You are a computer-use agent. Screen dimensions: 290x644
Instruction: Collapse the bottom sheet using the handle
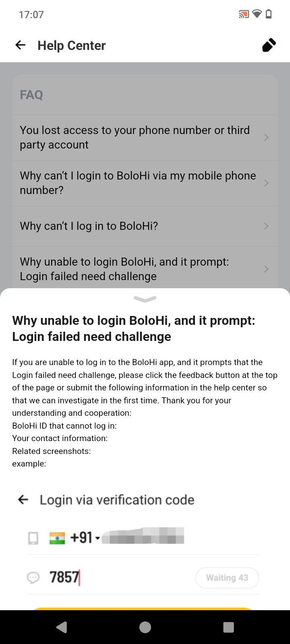145,299
